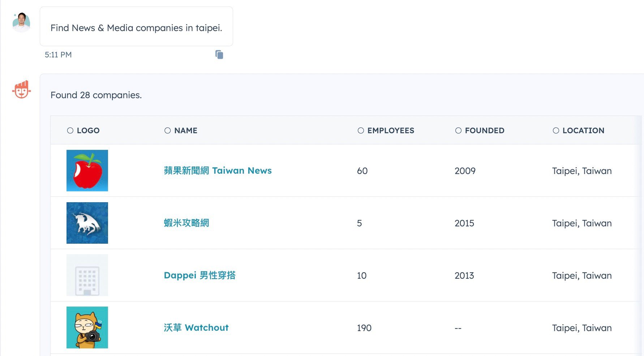Select the FOUNDED column circle
The image size is (644, 356).
pos(459,130)
